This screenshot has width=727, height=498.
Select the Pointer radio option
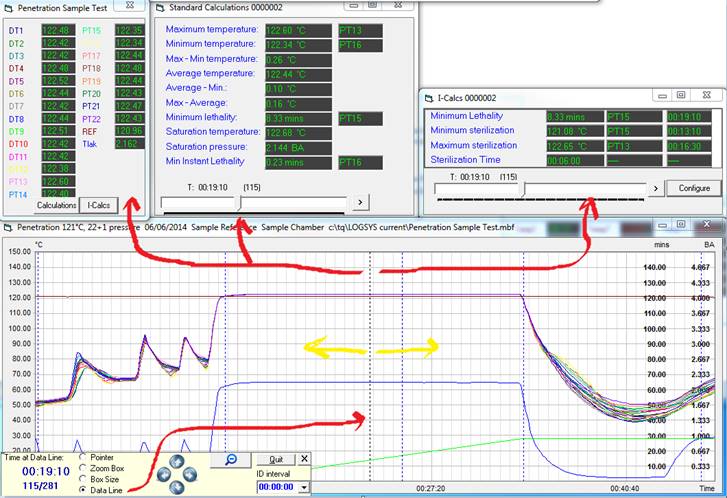(82, 455)
